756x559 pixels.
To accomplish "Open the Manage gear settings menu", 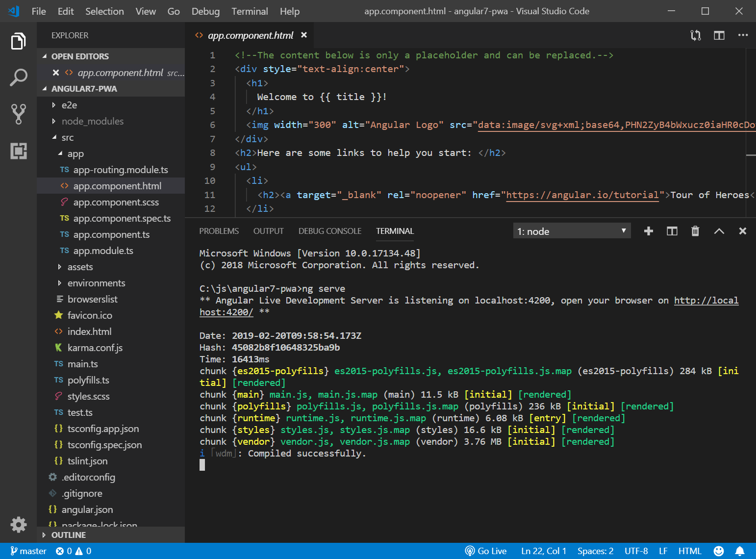I will (x=18, y=524).
